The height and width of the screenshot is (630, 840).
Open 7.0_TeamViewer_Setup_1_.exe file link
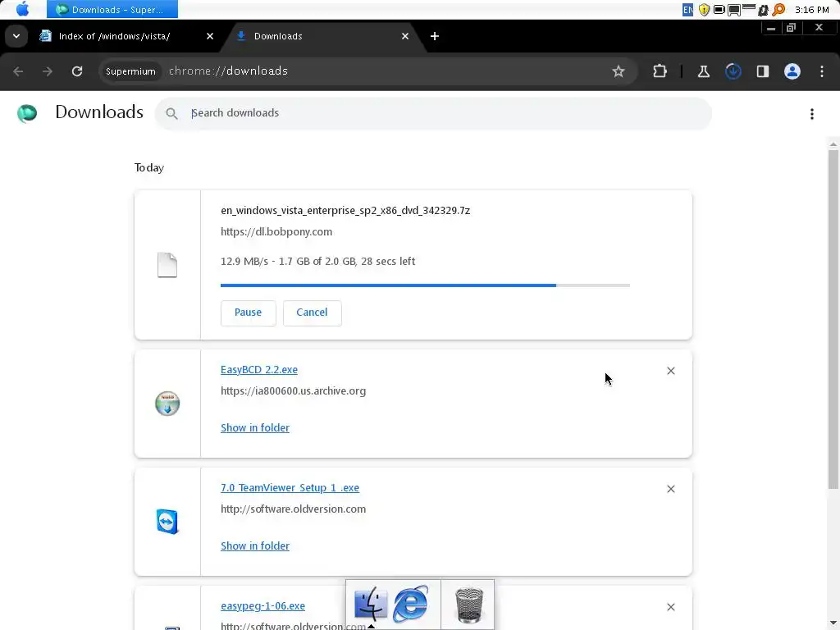(x=290, y=488)
